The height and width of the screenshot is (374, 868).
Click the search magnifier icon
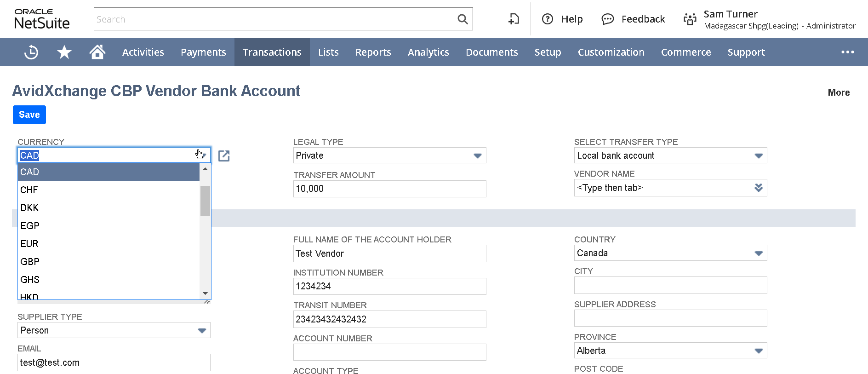(463, 19)
